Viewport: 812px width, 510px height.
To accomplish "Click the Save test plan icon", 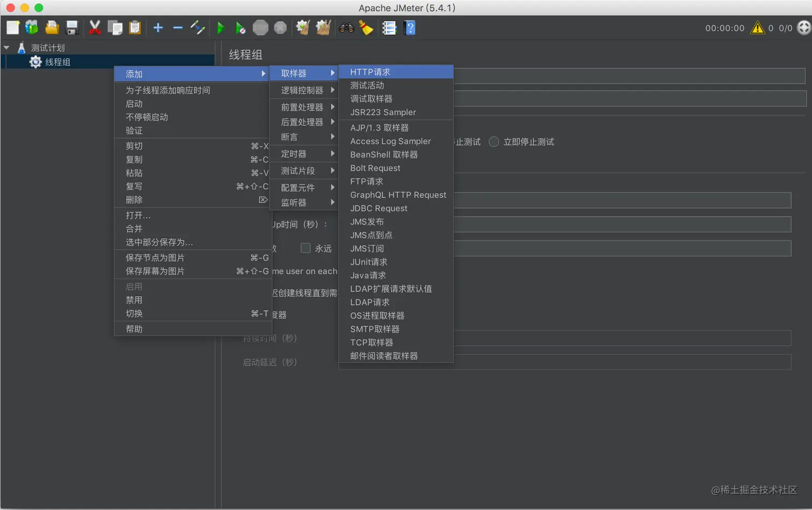I will pyautogui.click(x=71, y=27).
